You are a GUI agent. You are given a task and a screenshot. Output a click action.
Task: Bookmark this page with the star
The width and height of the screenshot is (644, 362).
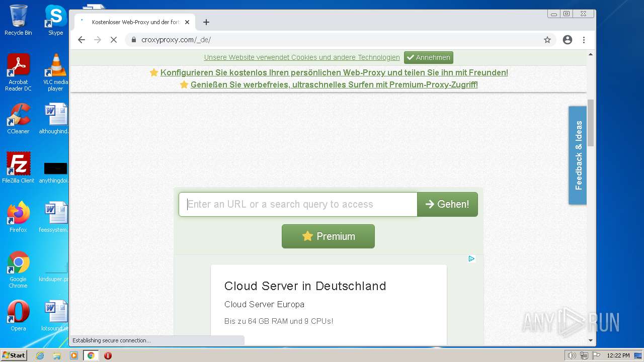pyautogui.click(x=547, y=40)
